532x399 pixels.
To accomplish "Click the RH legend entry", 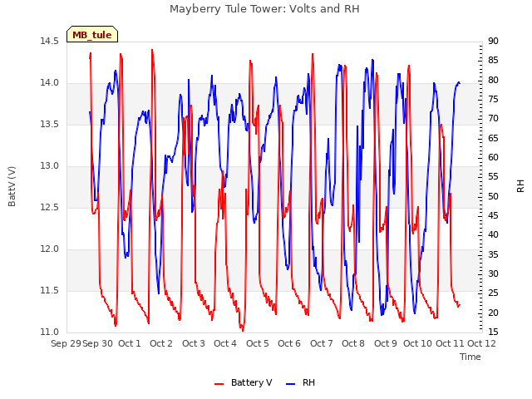I will 301,382.
